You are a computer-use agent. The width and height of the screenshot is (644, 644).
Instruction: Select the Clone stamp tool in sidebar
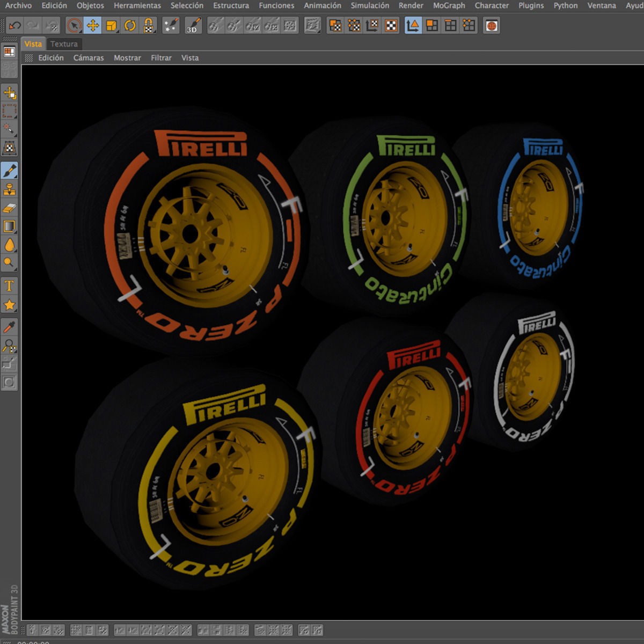point(9,189)
